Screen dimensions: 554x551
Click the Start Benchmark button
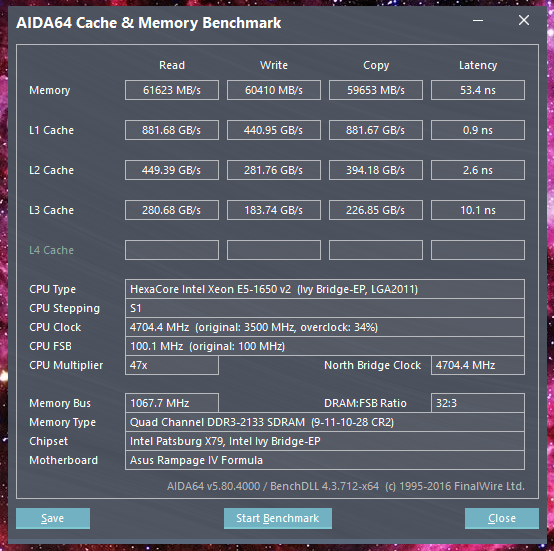pyautogui.click(x=278, y=518)
